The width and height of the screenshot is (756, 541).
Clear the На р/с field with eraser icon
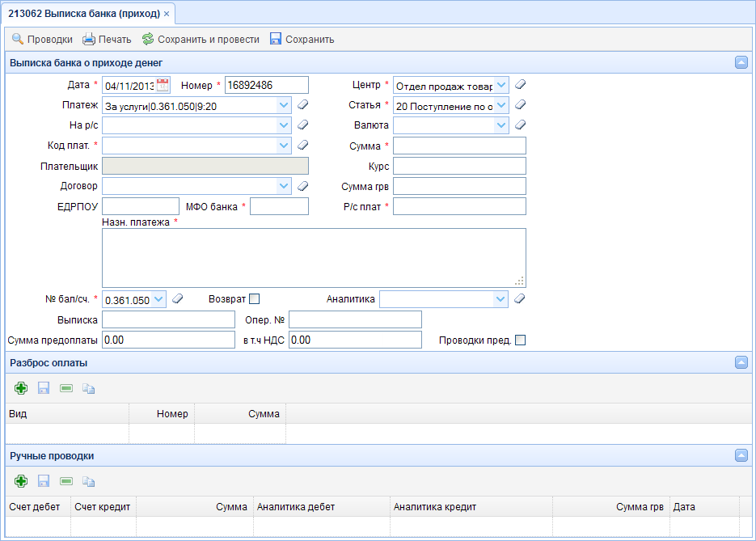[302, 125]
